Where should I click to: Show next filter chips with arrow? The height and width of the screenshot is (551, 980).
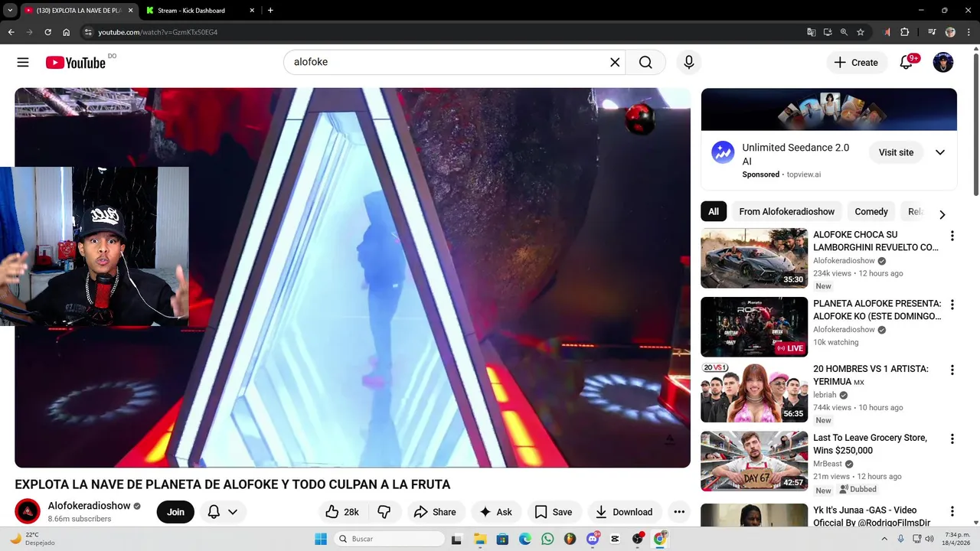click(x=942, y=214)
